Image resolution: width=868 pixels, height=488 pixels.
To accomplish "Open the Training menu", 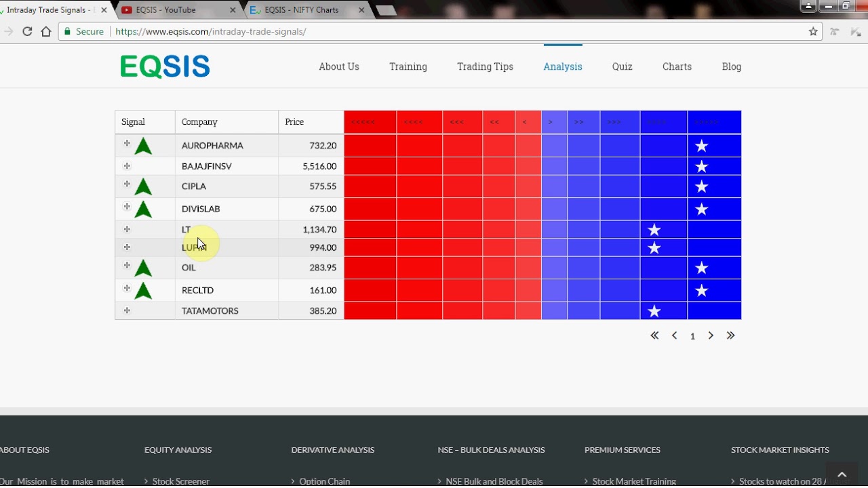I will pos(408,66).
